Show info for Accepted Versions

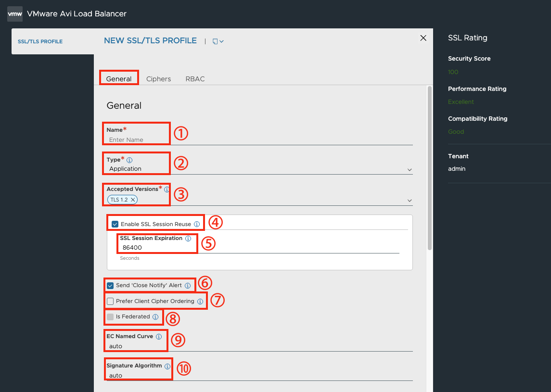(167, 190)
